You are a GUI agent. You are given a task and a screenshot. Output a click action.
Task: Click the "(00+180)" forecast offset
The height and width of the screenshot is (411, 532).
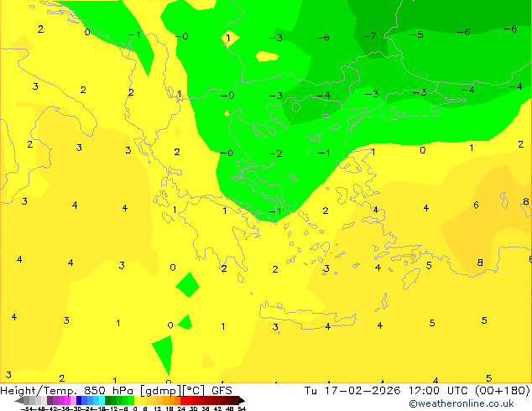click(503, 391)
